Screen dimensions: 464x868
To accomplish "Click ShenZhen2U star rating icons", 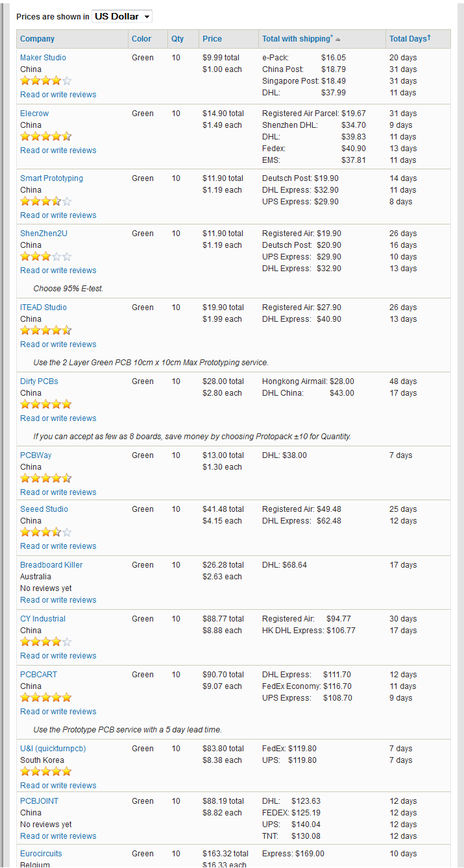I will click(46, 257).
